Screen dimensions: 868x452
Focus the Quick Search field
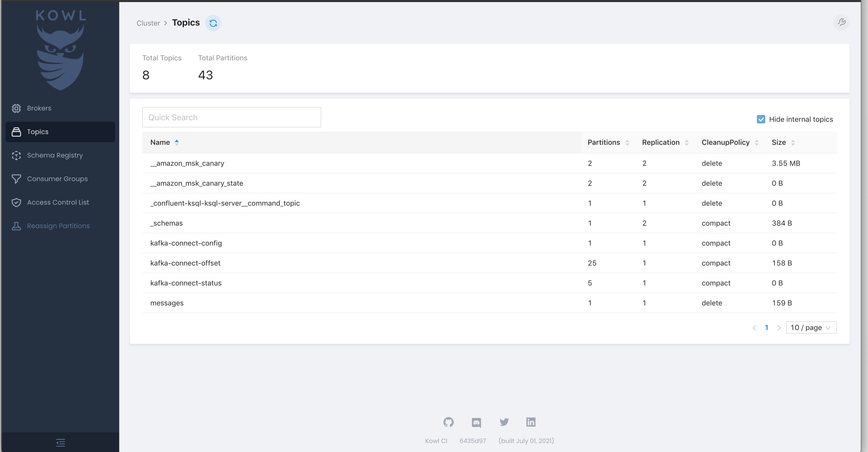pos(231,117)
